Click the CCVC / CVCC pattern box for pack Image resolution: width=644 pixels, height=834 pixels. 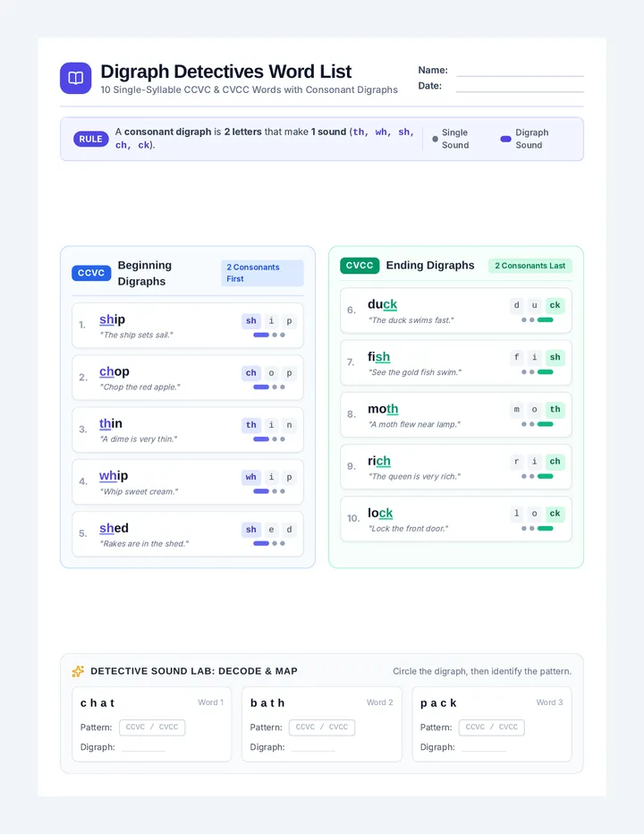coord(492,728)
